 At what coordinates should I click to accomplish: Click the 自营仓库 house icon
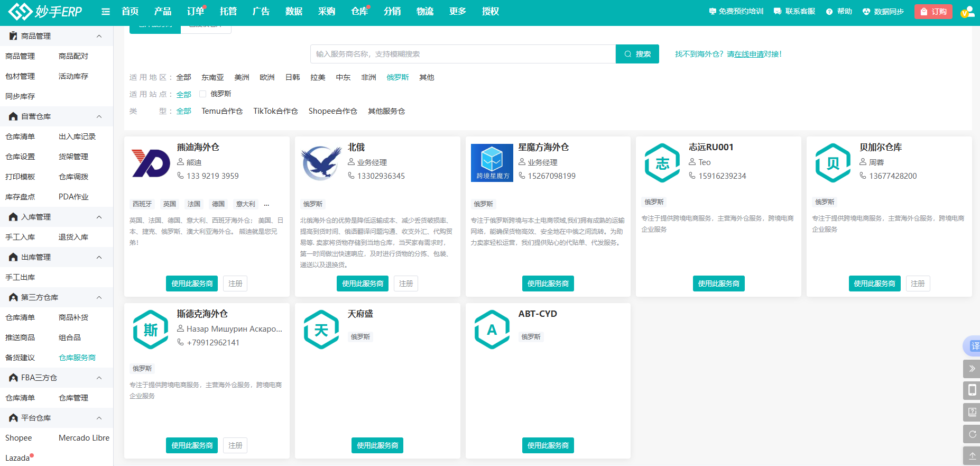tap(13, 116)
